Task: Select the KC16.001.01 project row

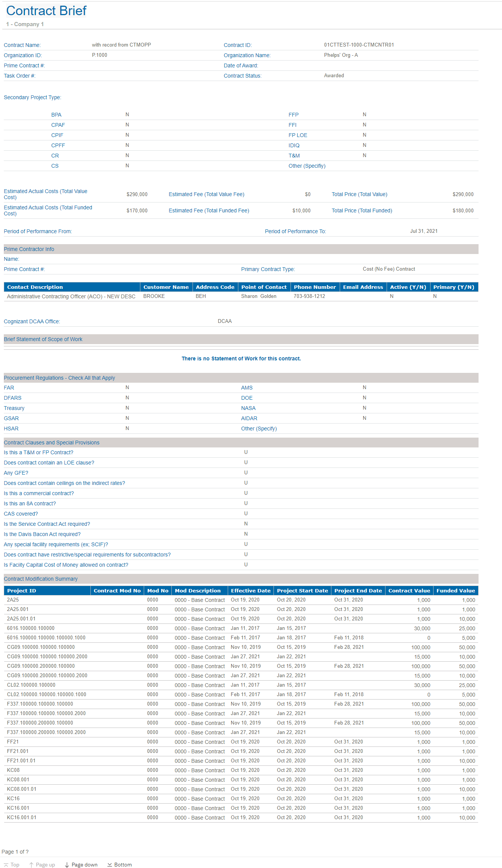Action: (x=22, y=818)
